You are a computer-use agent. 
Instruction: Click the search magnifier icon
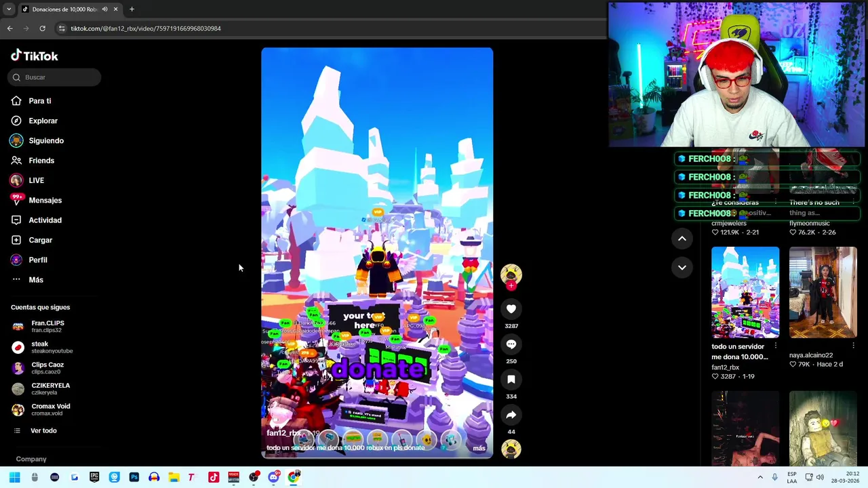click(x=16, y=77)
